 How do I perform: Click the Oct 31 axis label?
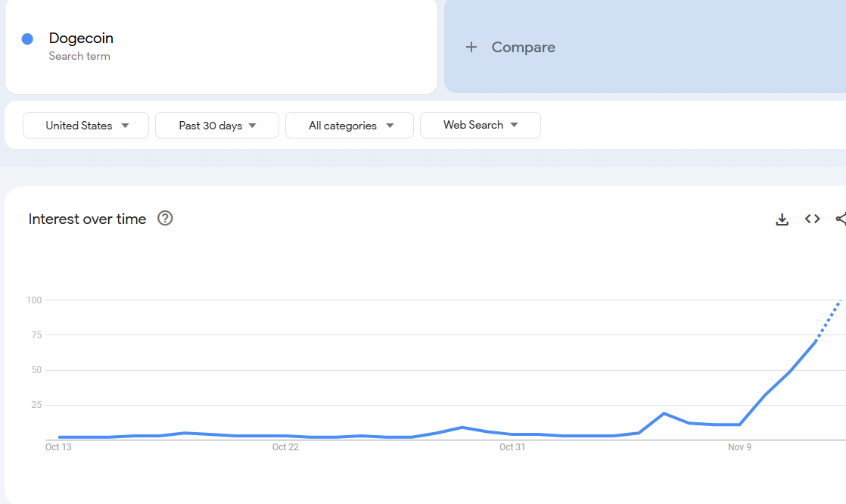512,446
